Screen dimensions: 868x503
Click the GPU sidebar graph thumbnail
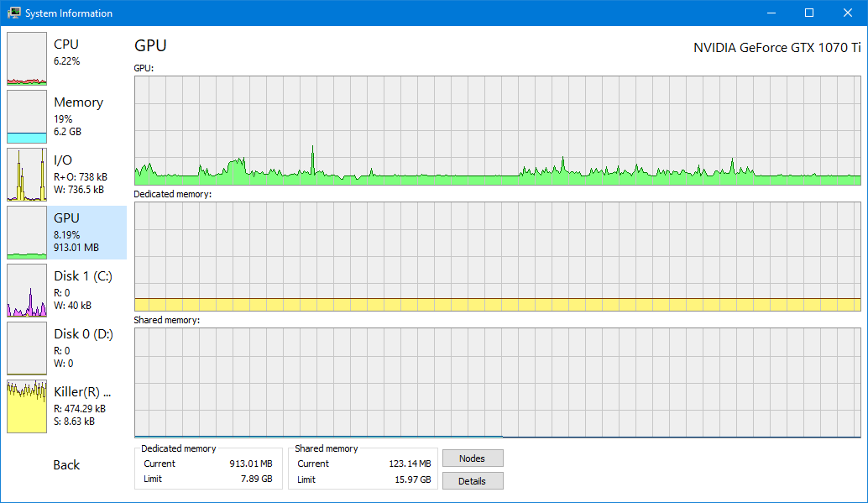27,232
